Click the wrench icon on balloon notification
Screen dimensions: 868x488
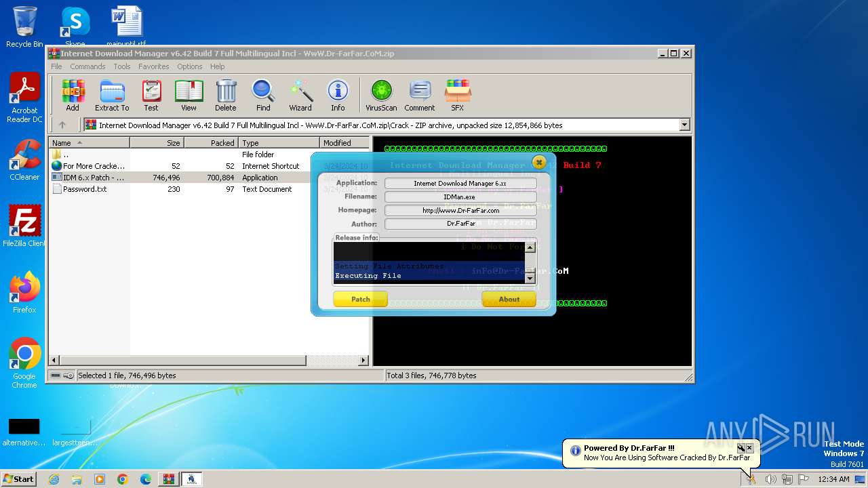pos(741,448)
